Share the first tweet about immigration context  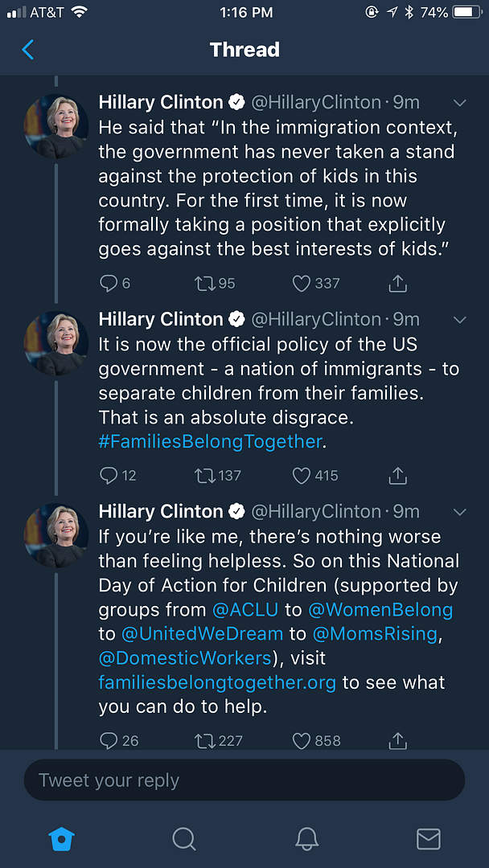coord(397,283)
